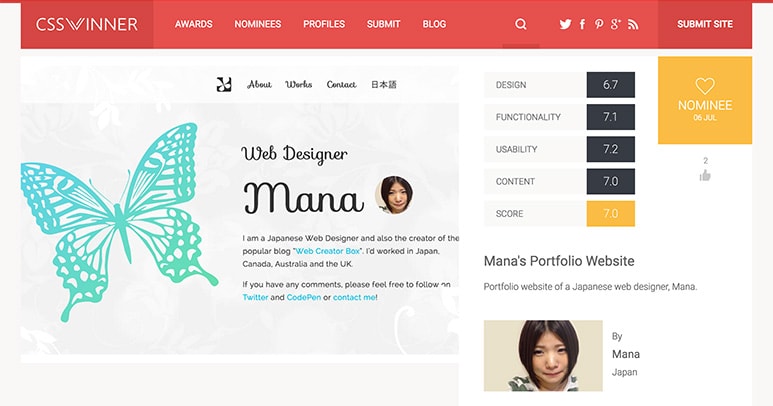Click the pinwheel logo in the portfolio nav

click(x=224, y=84)
